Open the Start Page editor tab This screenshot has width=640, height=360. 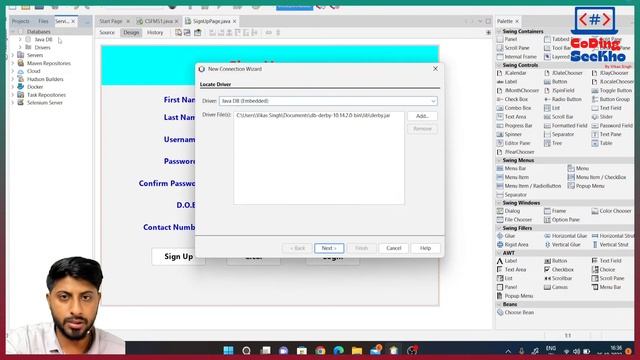click(x=111, y=21)
